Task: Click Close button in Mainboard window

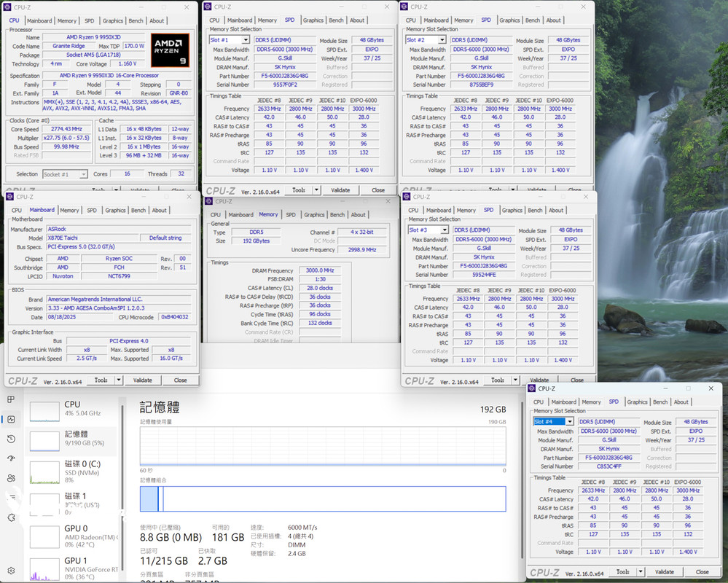Action: 180,380
